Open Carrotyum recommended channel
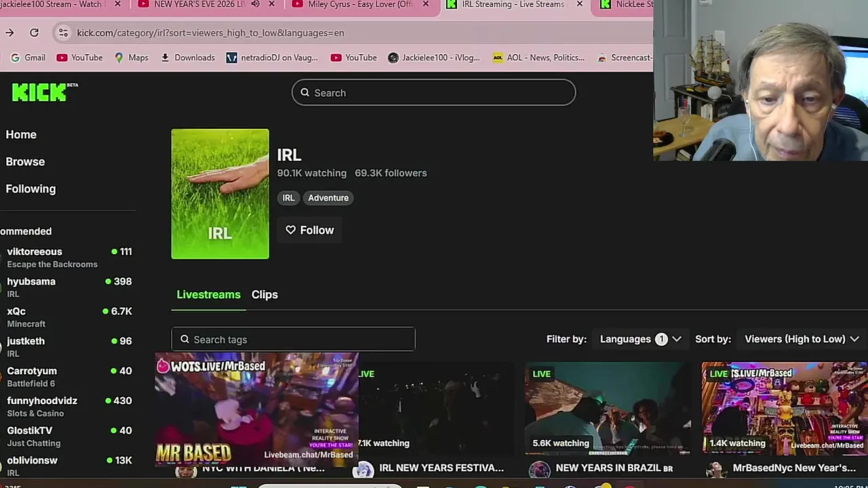Screen dimensions: 868x488 (68, 377)
